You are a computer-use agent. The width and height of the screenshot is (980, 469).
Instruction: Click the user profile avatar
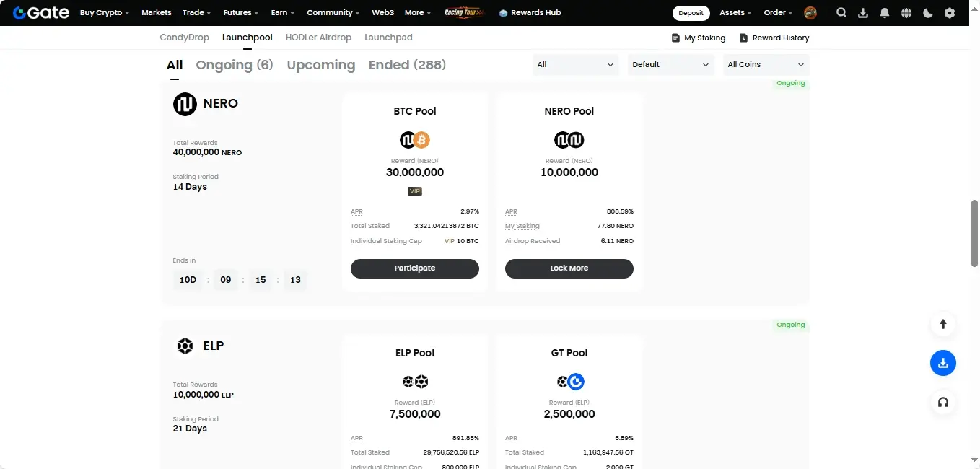coord(810,12)
